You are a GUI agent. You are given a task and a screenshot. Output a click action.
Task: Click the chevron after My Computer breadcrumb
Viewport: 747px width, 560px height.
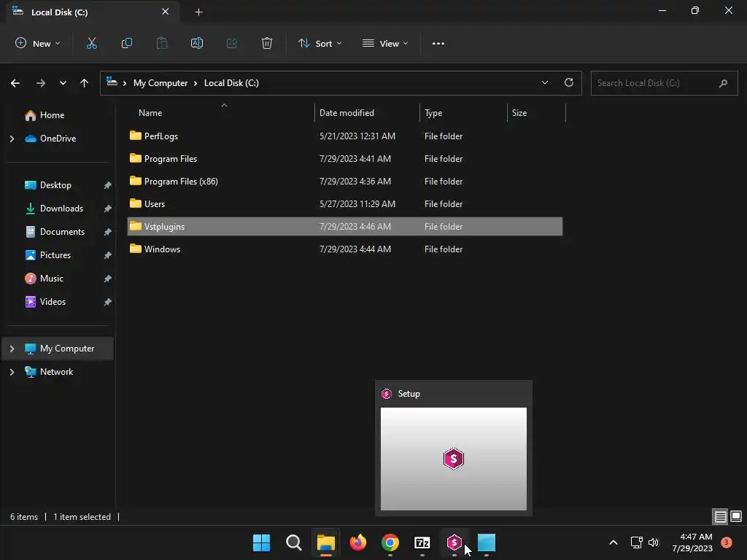tap(196, 83)
